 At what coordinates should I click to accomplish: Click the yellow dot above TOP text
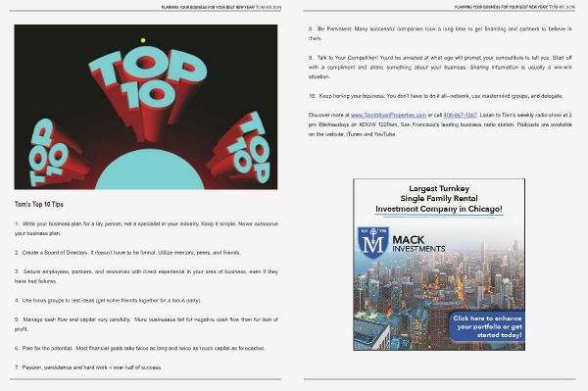click(x=143, y=40)
